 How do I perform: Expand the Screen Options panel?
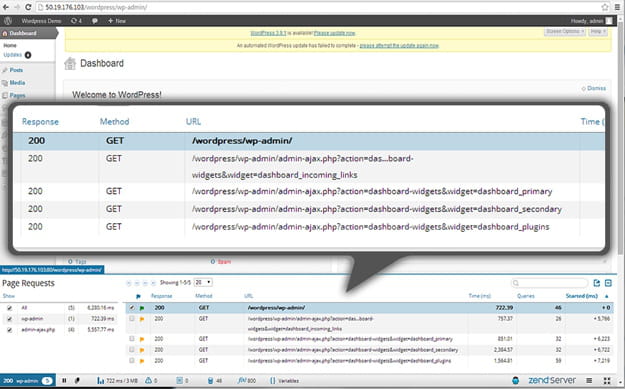click(x=565, y=31)
